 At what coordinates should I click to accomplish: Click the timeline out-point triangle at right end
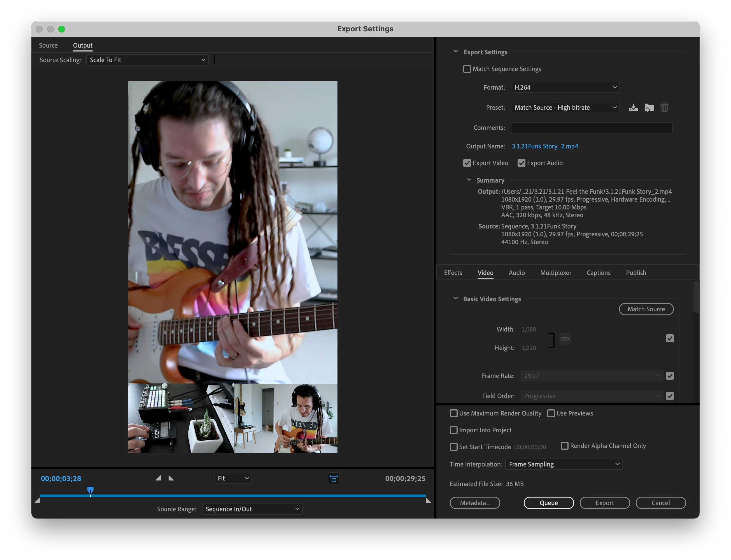click(x=428, y=500)
